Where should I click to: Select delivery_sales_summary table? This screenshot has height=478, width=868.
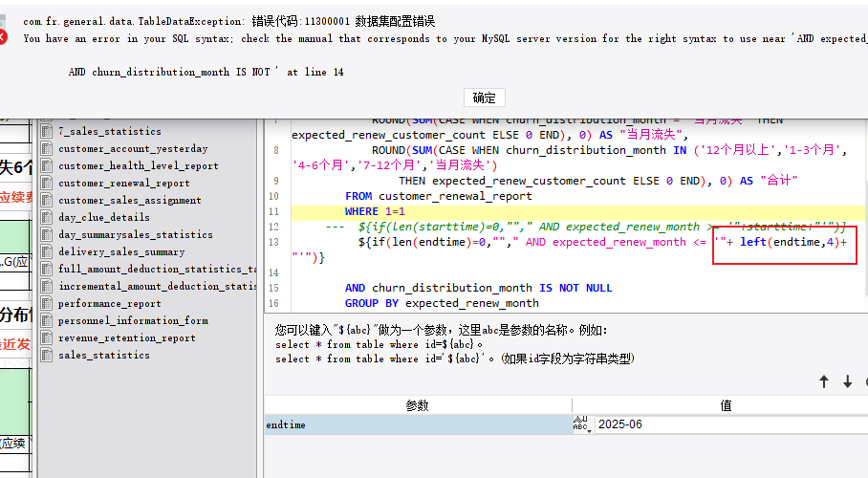[x=121, y=251]
